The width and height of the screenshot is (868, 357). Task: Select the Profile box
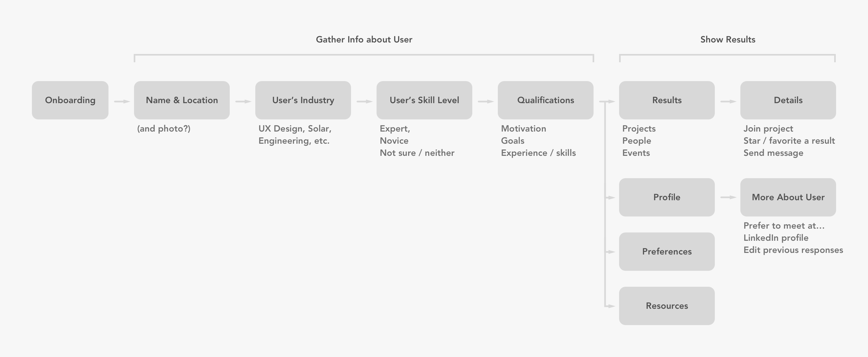[x=667, y=197]
